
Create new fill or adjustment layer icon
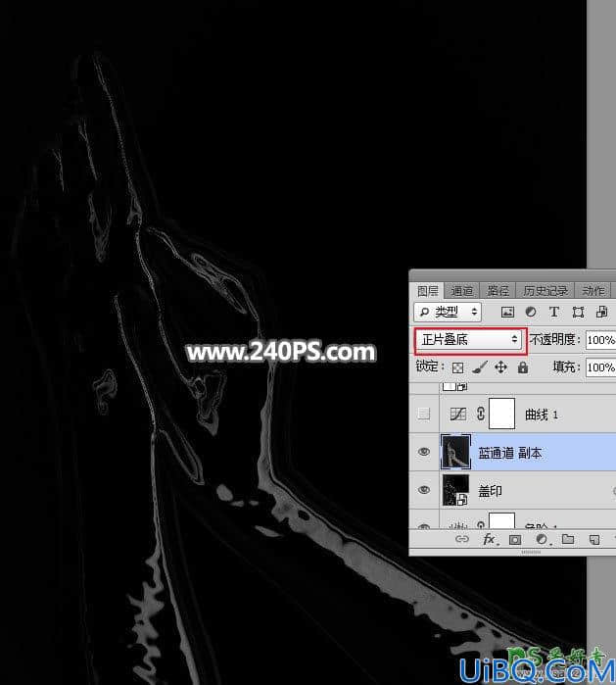coord(542,540)
